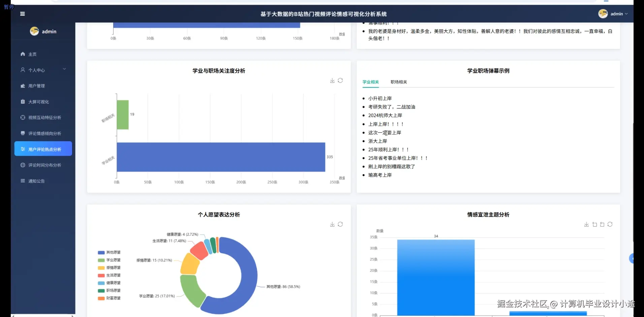
Task: Open the 通知公告 announcements page
Action: [x=36, y=181]
